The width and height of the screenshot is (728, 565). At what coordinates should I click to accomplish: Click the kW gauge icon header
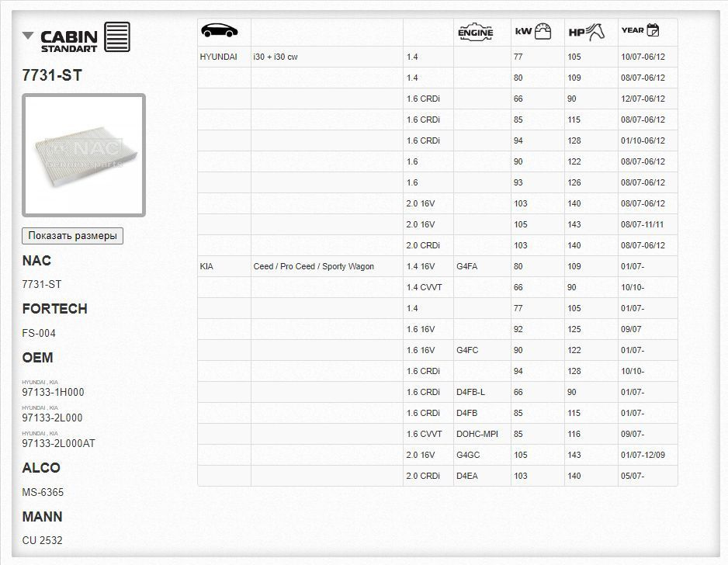(533, 32)
